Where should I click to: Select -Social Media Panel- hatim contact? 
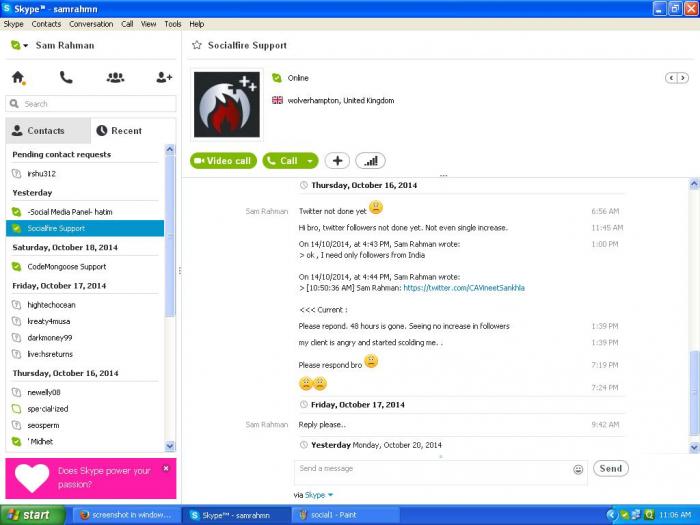tap(85, 212)
